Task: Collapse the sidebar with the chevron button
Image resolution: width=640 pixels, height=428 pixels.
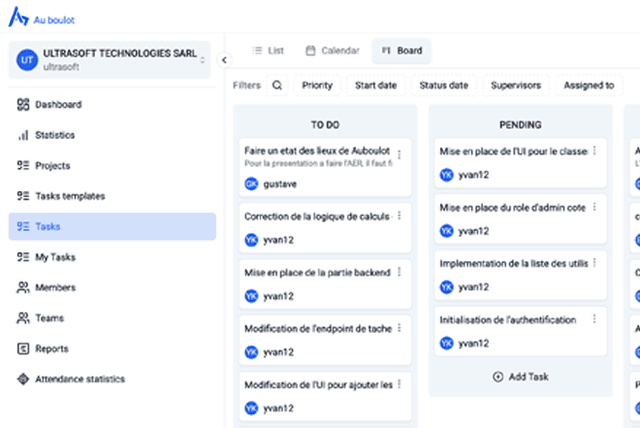Action: point(224,60)
